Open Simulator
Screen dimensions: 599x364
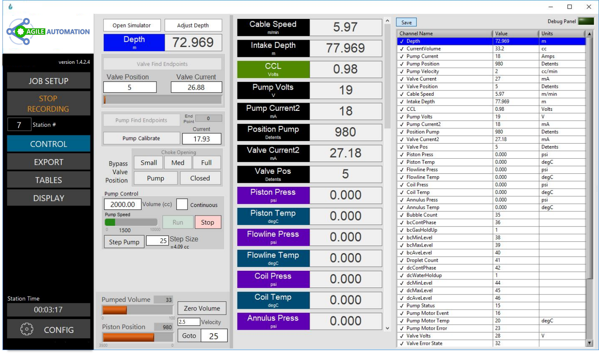[x=132, y=25]
